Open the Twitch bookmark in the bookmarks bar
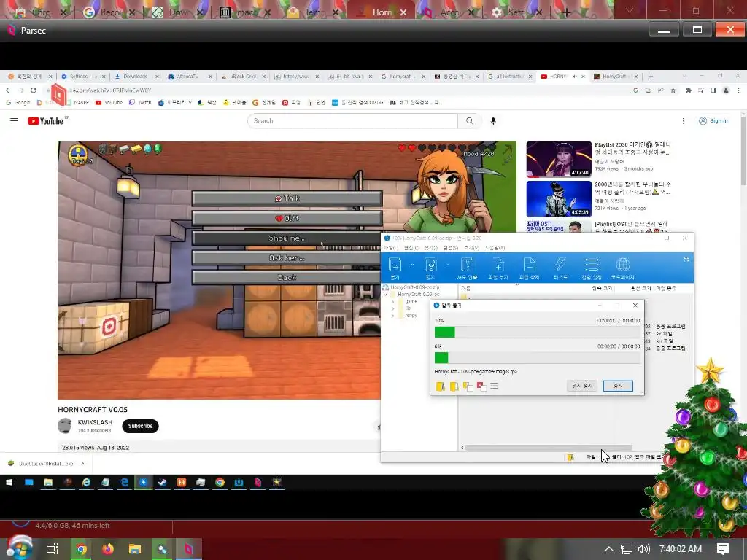Viewport: 747px width, 560px height. tap(140, 102)
